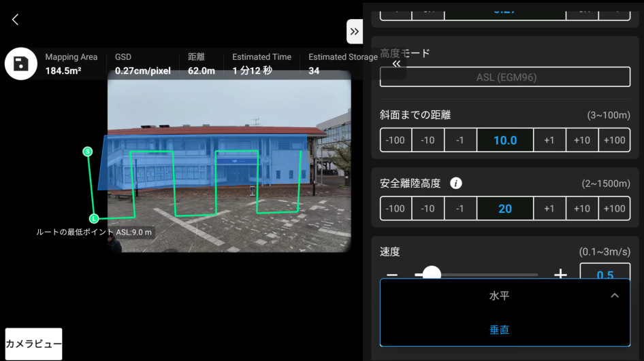This screenshot has height=361, width=644.
Task: Decrease 斜面までの距離 by 100
Action: tap(396, 140)
